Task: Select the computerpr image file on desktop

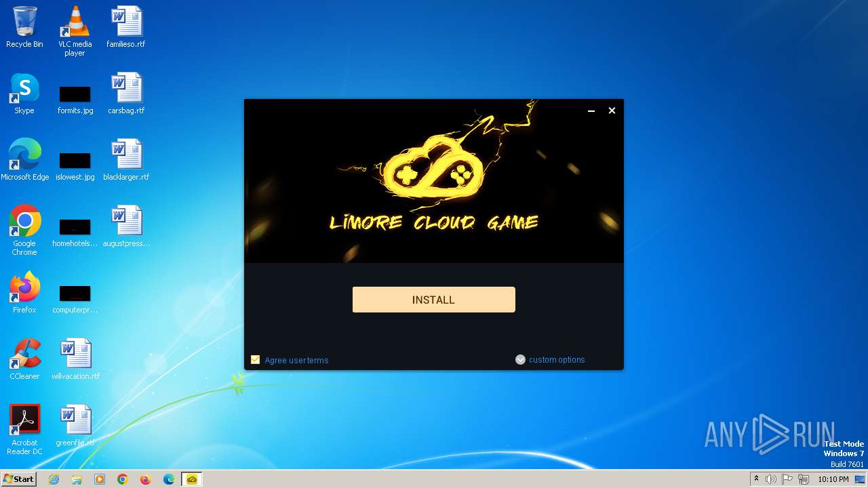Action: [75, 298]
